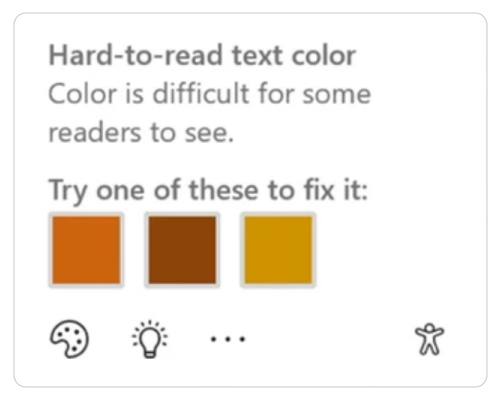Apply the first suggested fix color
Image resolution: width=500 pixels, height=400 pixels.
[x=87, y=250]
